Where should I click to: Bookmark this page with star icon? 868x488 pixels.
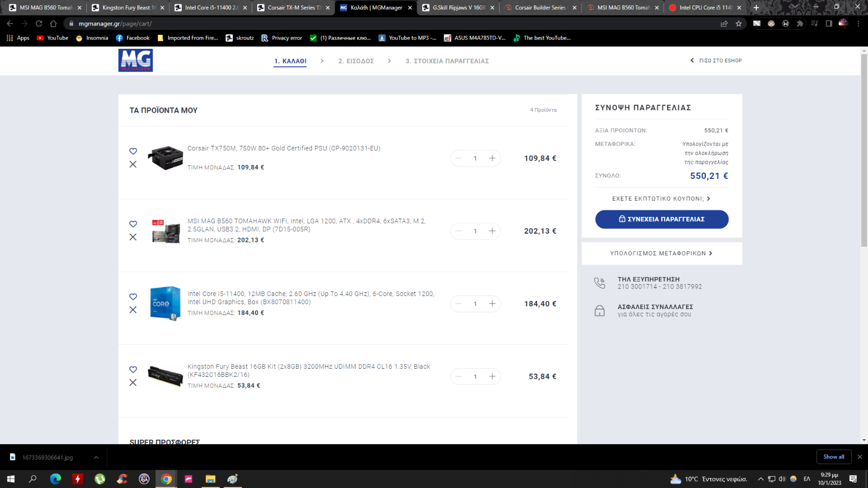click(738, 23)
